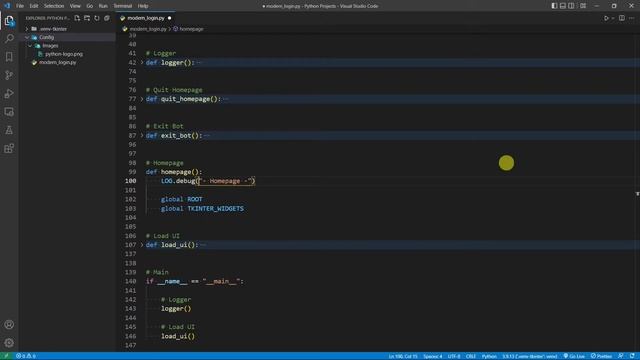The image size is (640, 360).
Task: Change language mode Python
Action: click(489, 356)
